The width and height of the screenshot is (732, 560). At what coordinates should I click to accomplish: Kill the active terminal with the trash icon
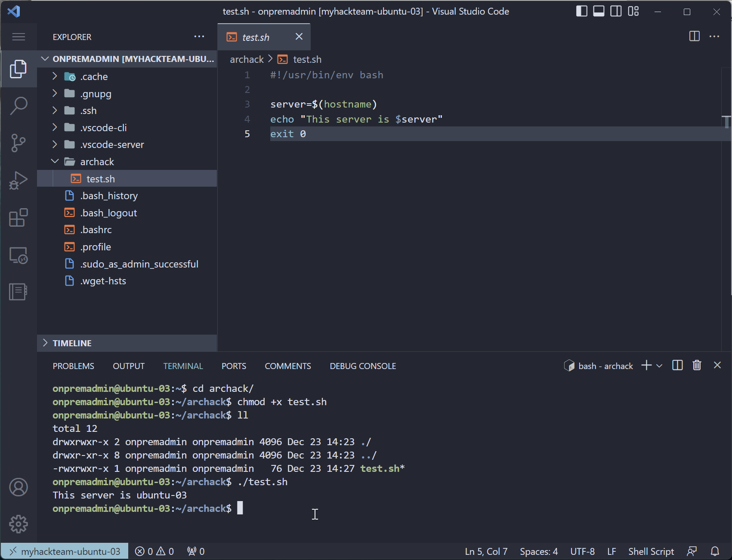click(697, 365)
